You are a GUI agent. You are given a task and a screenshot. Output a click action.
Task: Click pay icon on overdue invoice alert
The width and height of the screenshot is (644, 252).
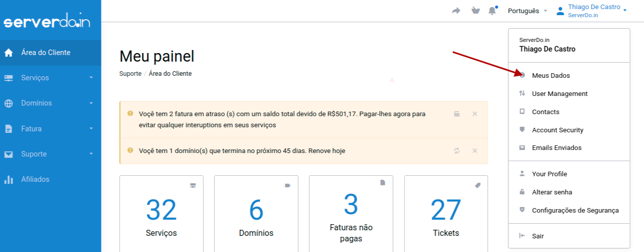click(x=457, y=114)
